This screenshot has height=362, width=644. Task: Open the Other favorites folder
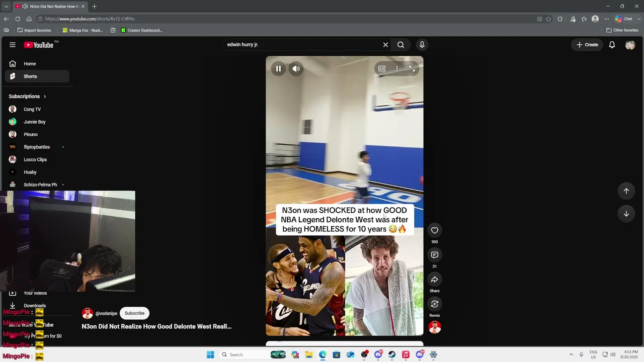pyautogui.click(x=622, y=30)
